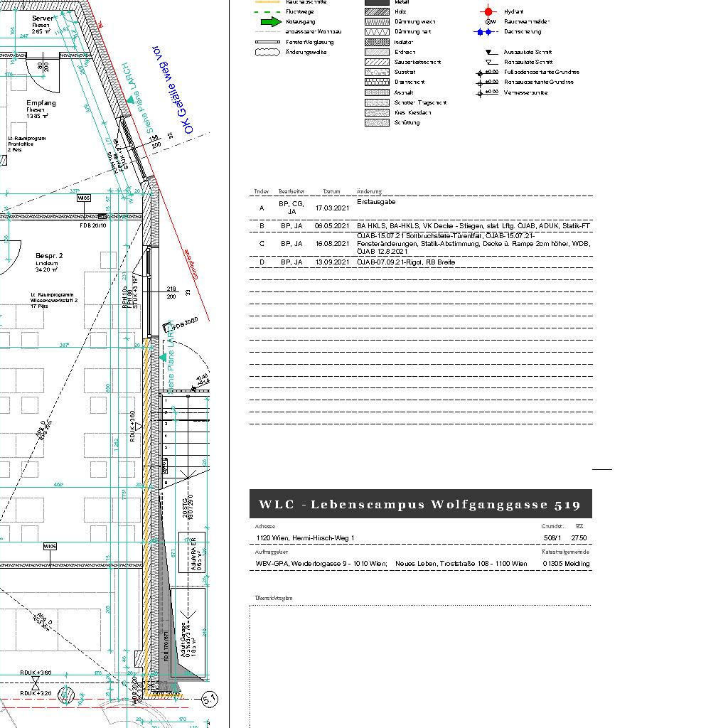
Task: Click the Bespr. 2 room label
Action: (49, 255)
